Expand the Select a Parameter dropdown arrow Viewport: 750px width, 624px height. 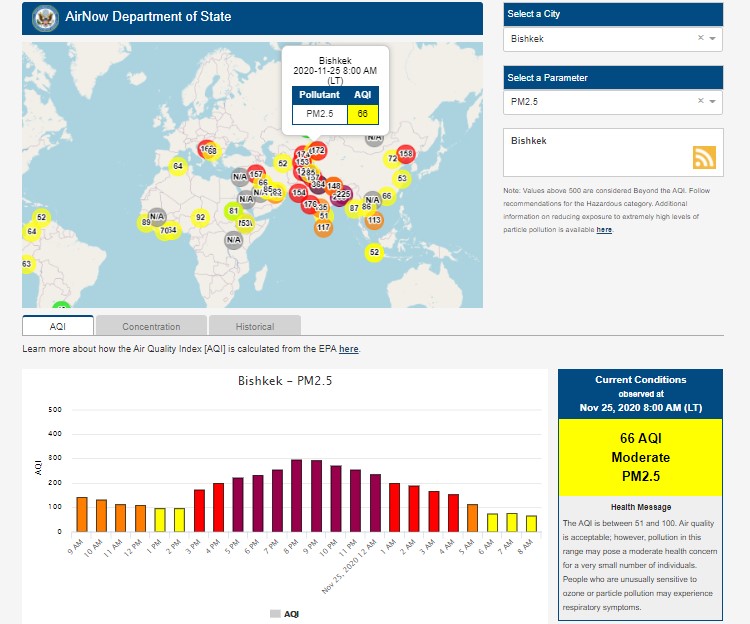point(713,101)
